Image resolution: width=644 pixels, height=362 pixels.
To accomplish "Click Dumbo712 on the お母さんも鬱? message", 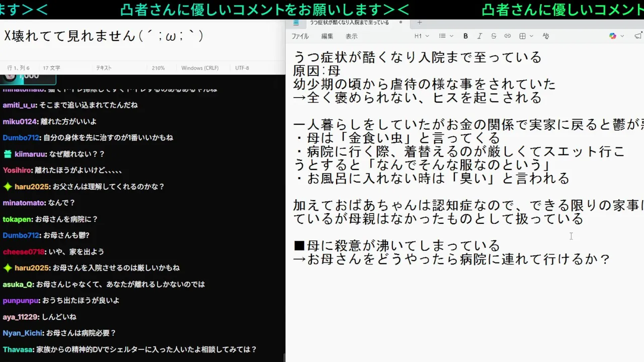I will click(21, 235).
